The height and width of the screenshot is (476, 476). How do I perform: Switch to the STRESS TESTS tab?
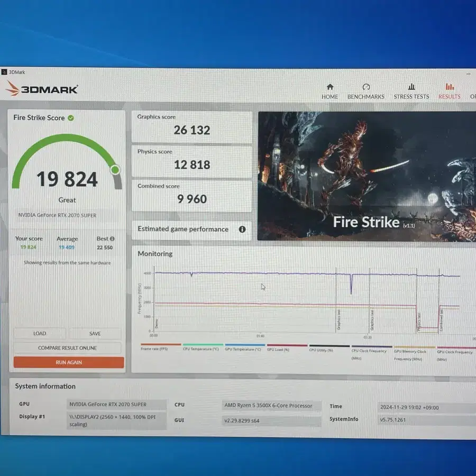click(411, 91)
